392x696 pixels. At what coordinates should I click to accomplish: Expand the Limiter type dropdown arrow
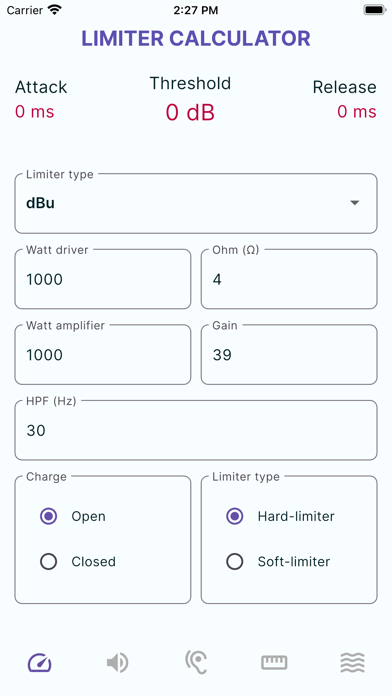pos(354,203)
